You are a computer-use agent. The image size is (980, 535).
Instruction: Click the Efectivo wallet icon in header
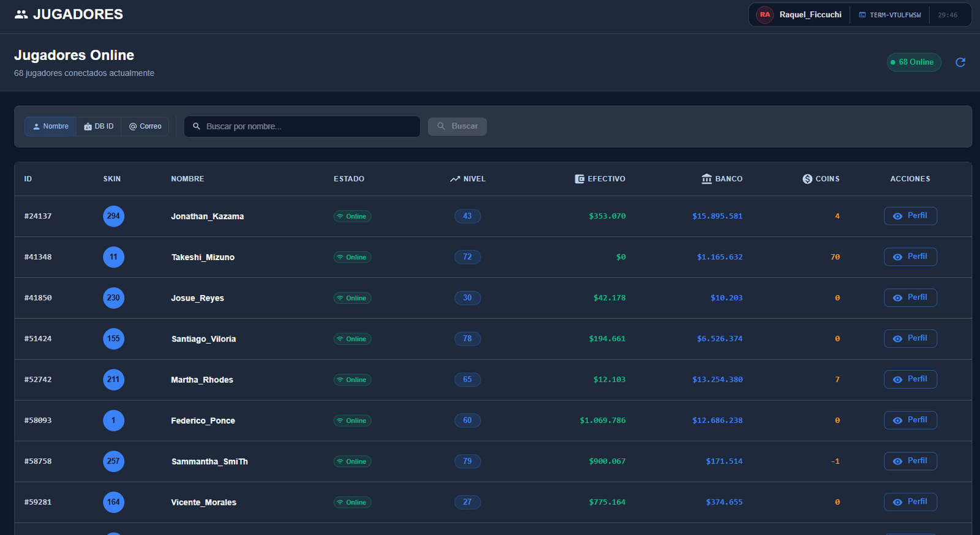[579, 179]
